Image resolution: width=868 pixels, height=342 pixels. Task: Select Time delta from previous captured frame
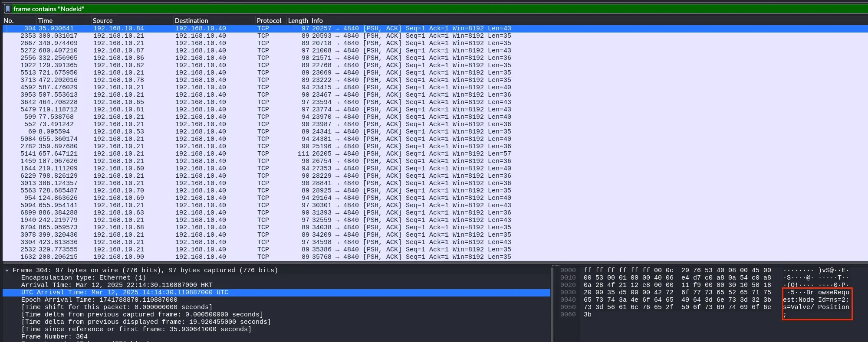pos(276,314)
